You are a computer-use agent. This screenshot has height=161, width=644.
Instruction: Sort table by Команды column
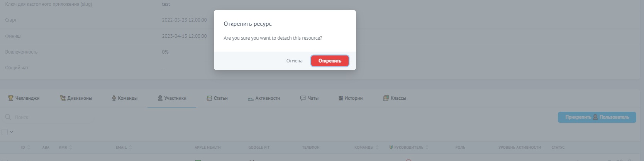click(x=366, y=148)
